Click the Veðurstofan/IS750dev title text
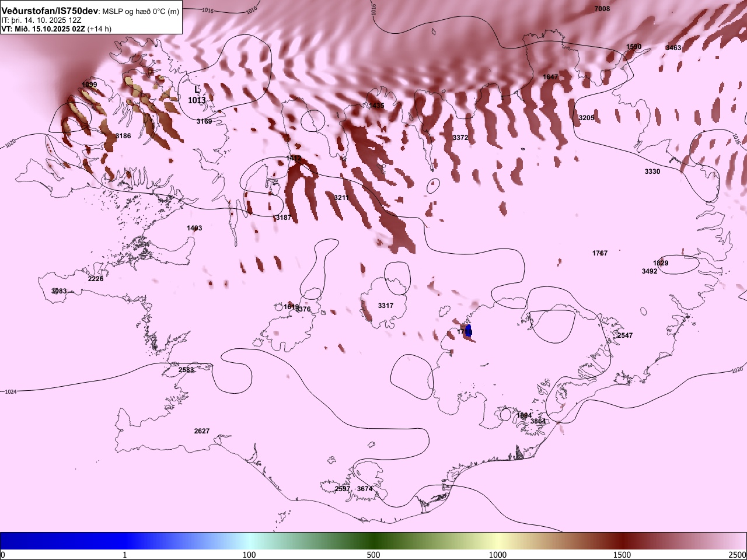Viewport: 747px width, 560px height. click(50, 11)
